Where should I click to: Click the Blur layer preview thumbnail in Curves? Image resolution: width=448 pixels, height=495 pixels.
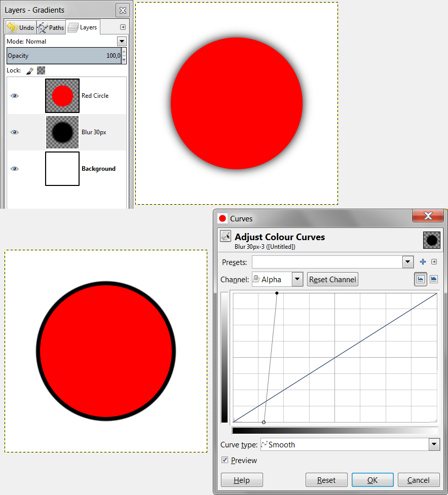(x=432, y=240)
